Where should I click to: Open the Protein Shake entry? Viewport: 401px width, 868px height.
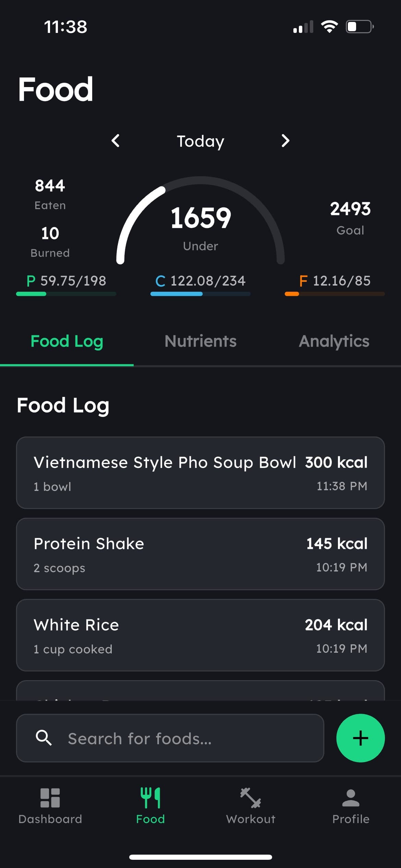coord(200,554)
